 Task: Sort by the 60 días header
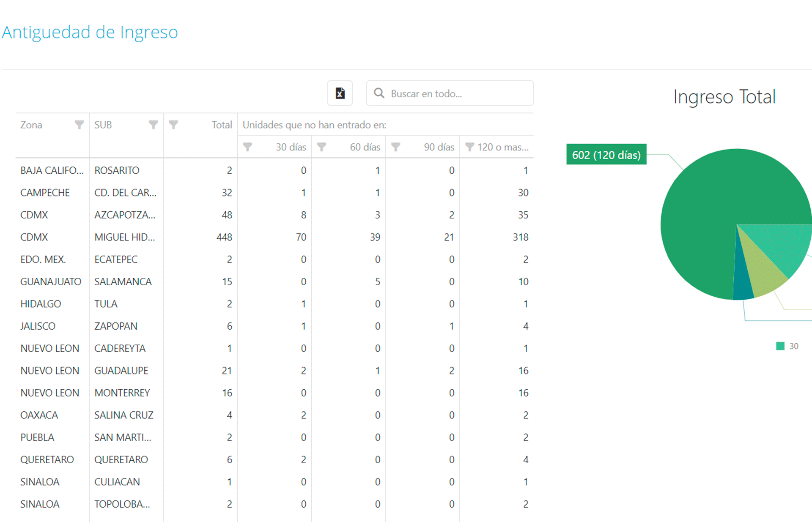pos(365,147)
